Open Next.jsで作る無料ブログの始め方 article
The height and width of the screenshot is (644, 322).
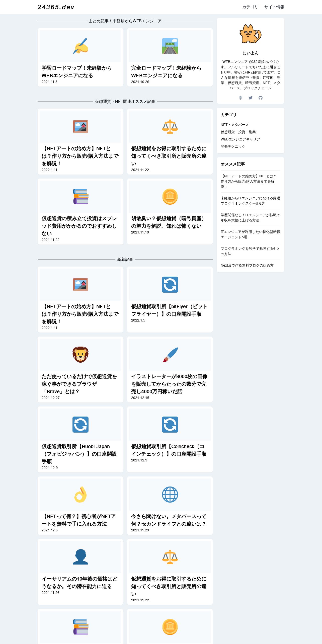(x=247, y=265)
